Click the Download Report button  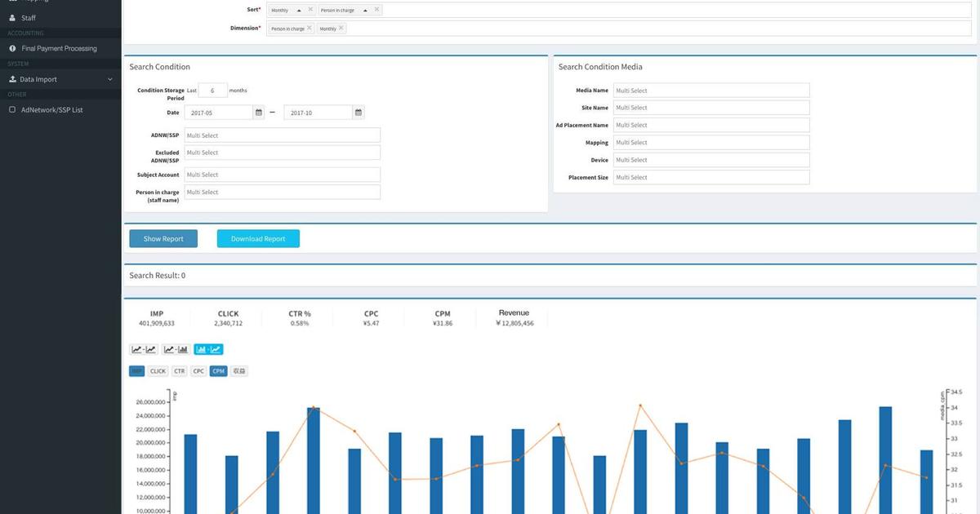click(258, 239)
